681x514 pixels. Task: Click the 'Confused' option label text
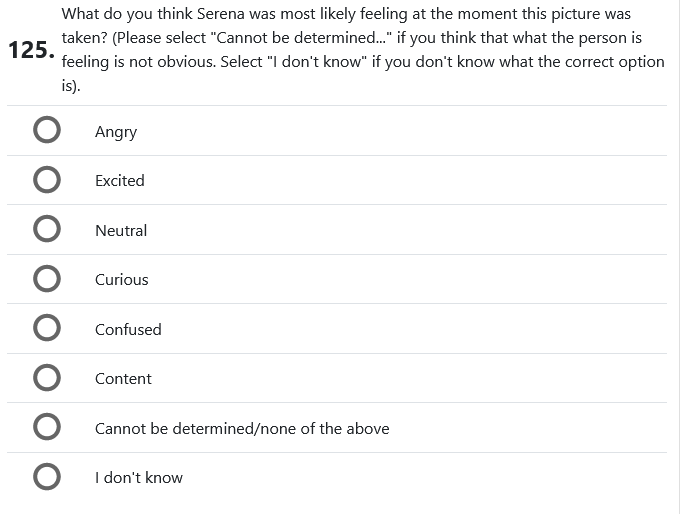click(x=128, y=330)
